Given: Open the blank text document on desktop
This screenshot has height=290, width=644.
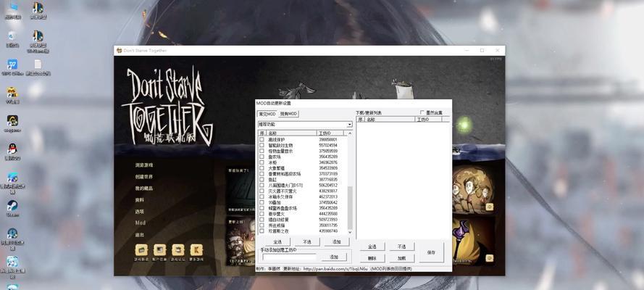Looking at the screenshot, I should coord(38,65).
